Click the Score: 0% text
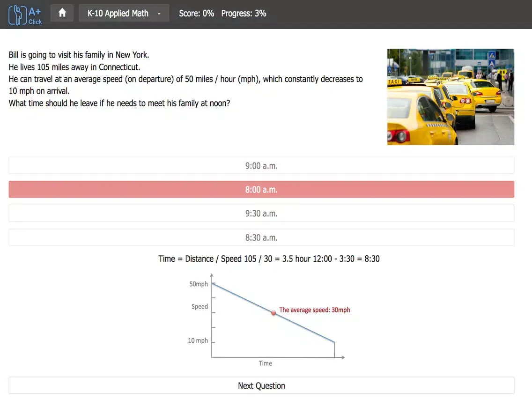This screenshot has width=532, height=399. pyautogui.click(x=196, y=13)
